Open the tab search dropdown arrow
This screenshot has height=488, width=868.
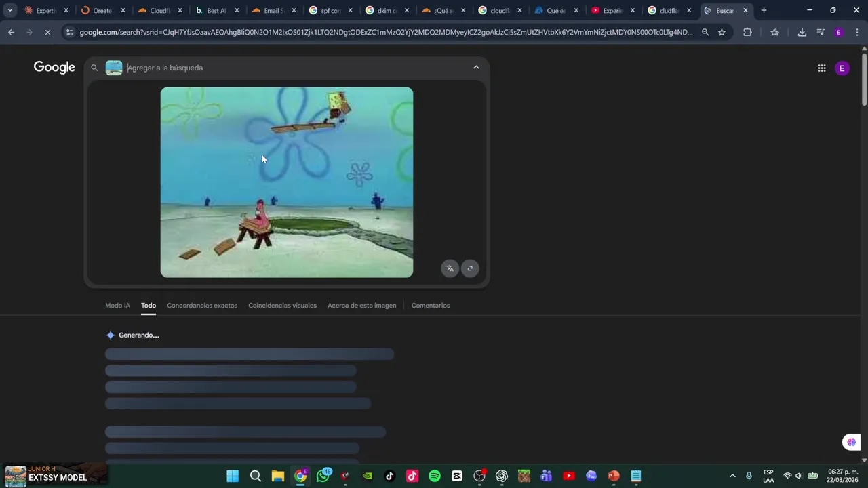pos(10,10)
